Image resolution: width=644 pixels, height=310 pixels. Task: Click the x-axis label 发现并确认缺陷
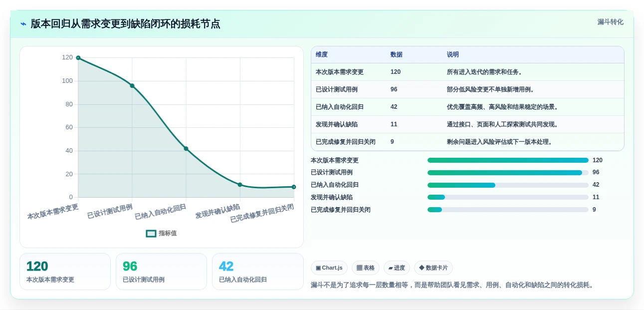click(x=217, y=211)
